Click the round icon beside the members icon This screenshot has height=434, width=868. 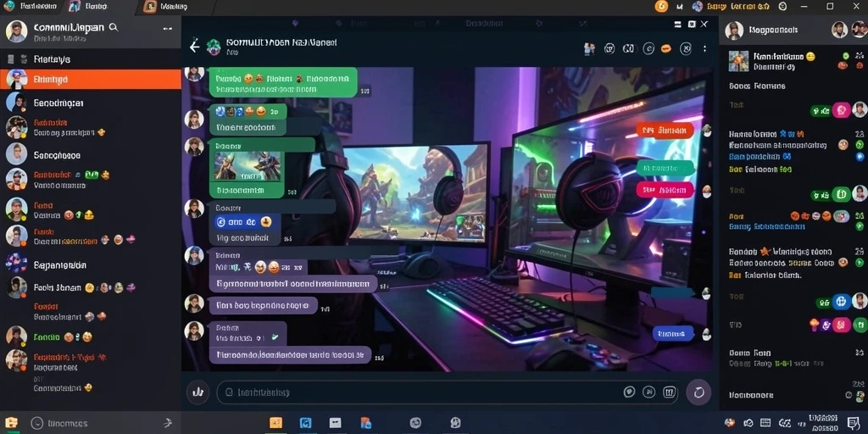[609, 48]
